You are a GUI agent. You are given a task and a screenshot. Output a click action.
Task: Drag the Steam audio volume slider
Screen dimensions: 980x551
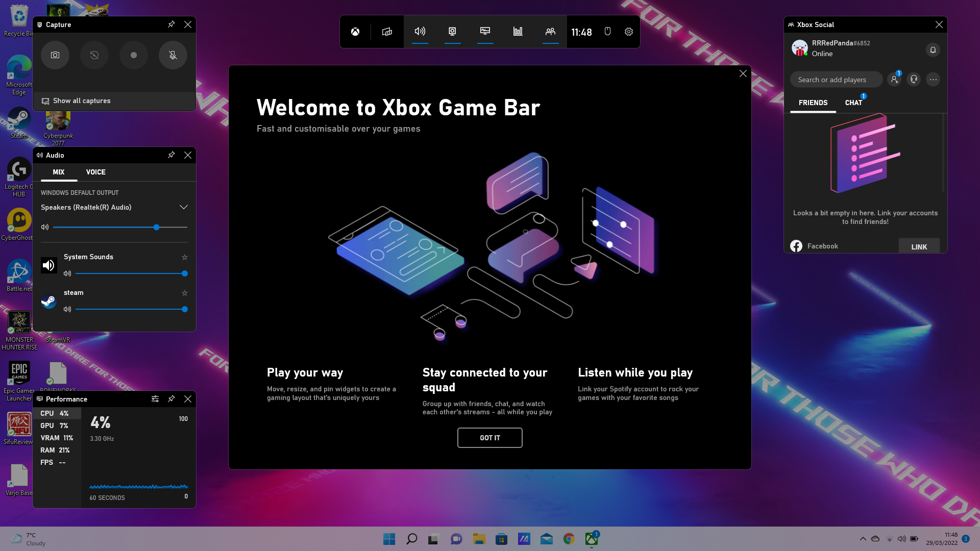tap(185, 310)
